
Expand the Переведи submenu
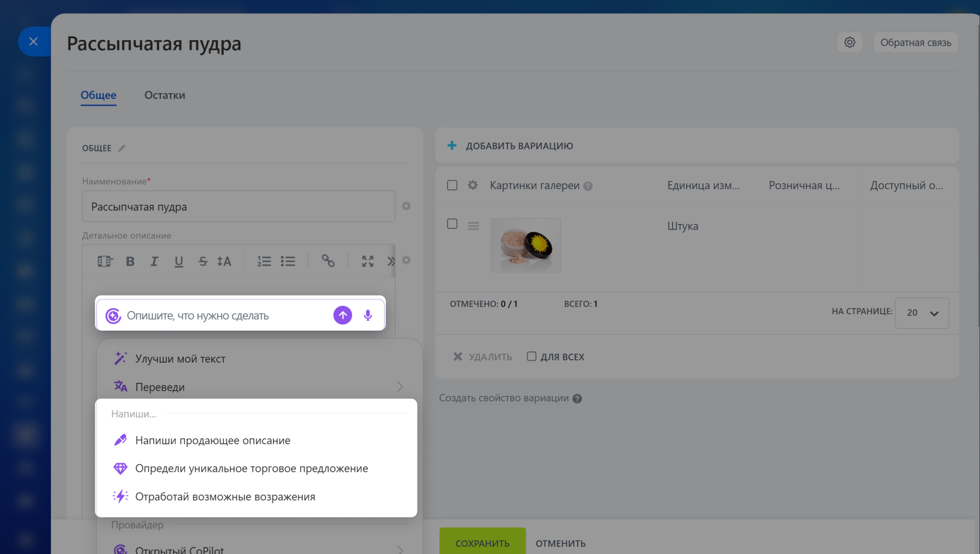point(400,387)
